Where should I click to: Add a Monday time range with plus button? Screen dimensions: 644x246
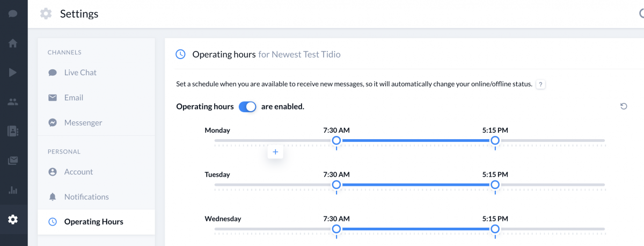pyautogui.click(x=275, y=152)
